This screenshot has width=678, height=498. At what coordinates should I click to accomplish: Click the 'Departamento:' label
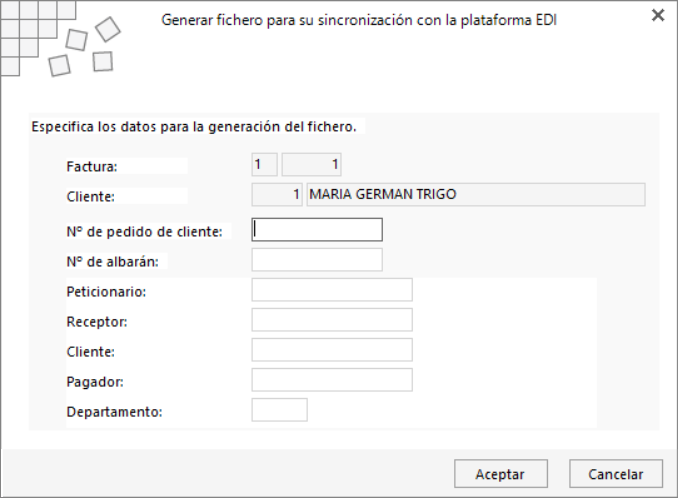pos(115,412)
